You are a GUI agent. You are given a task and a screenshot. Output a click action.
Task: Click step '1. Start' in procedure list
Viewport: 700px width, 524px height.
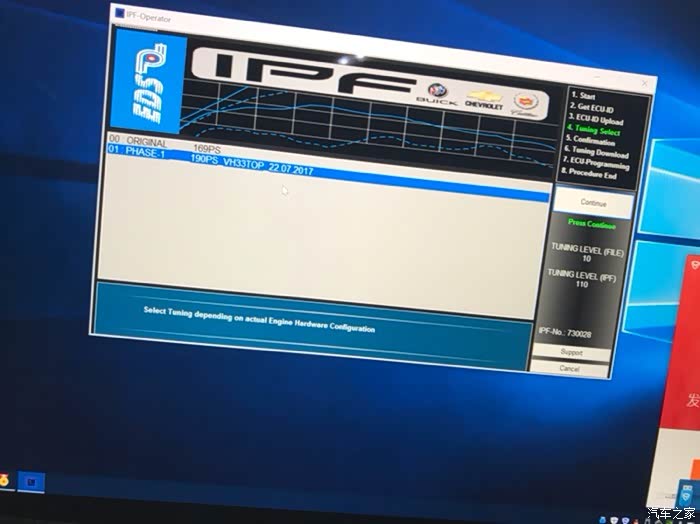point(583,96)
